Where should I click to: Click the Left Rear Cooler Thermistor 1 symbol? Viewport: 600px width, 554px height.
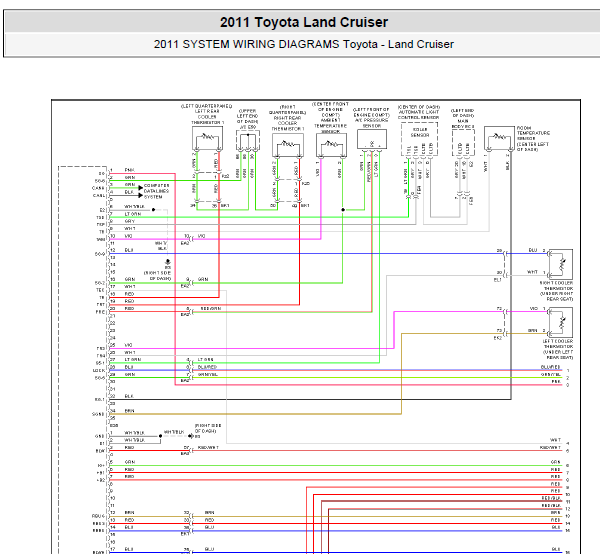tap(207, 138)
